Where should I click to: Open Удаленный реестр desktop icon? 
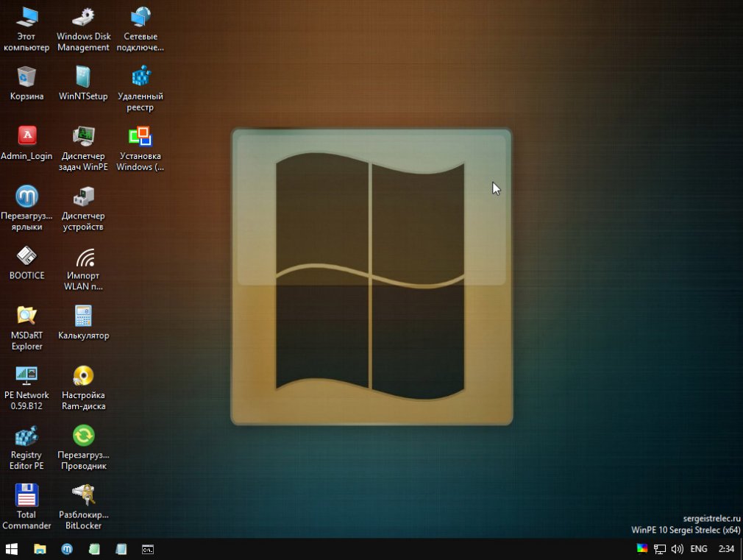click(141, 88)
